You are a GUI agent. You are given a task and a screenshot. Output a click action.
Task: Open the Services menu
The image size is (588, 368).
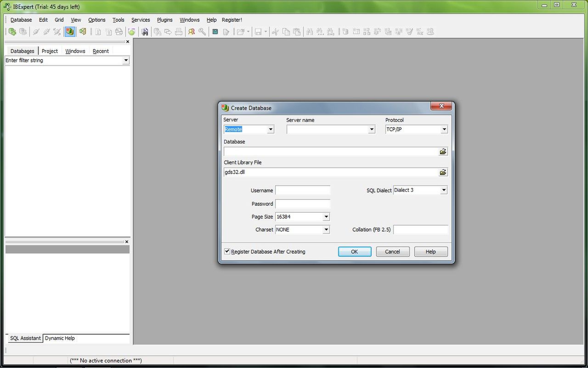pos(141,20)
